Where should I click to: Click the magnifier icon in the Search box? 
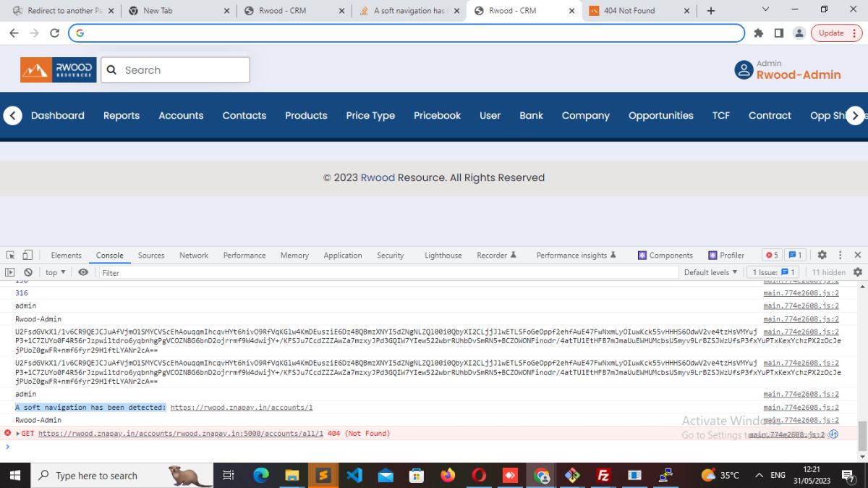(x=112, y=70)
